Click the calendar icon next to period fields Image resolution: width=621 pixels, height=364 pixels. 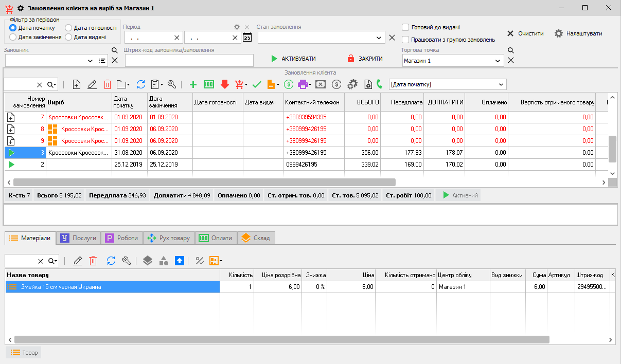[x=247, y=38]
